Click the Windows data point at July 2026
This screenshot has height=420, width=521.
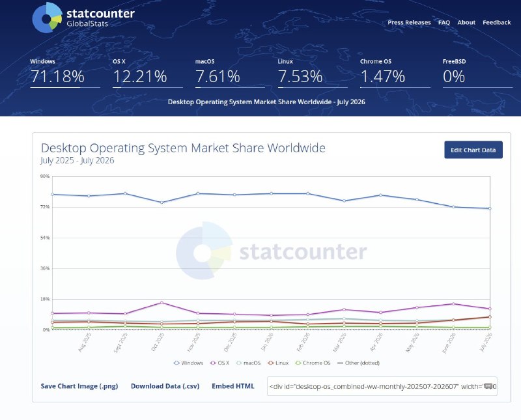490,208
